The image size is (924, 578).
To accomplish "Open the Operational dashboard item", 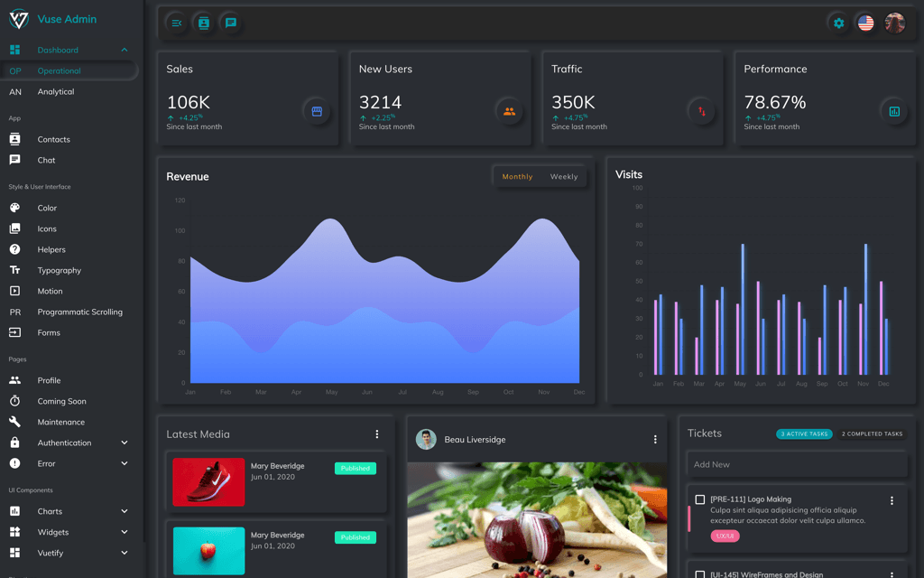I will coord(69,70).
